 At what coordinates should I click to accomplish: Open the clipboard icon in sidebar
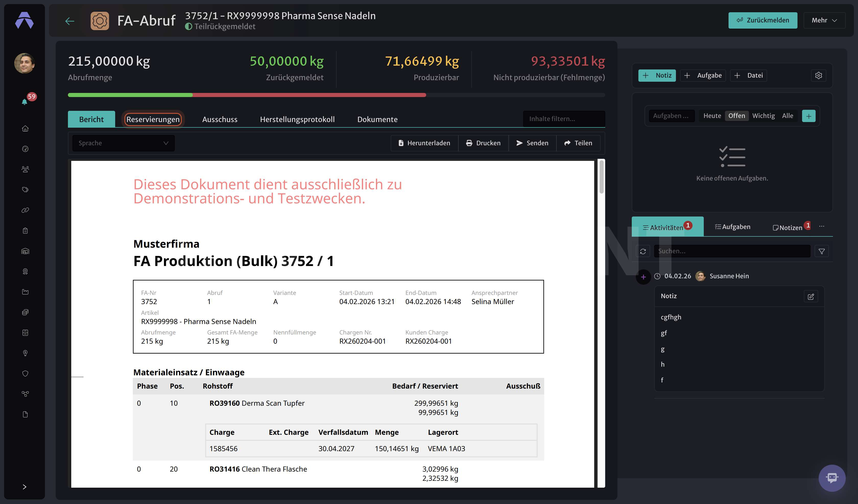25,231
